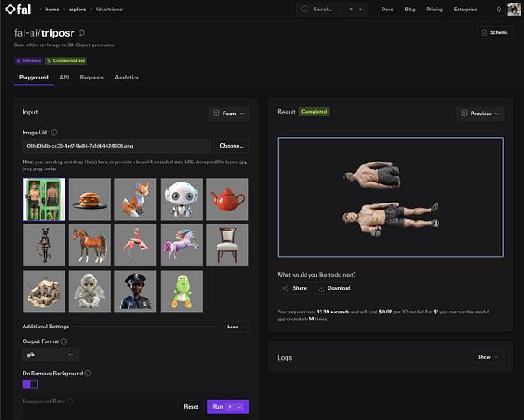
Task: Click the Foreground Ratio info icon
Action: point(71,402)
